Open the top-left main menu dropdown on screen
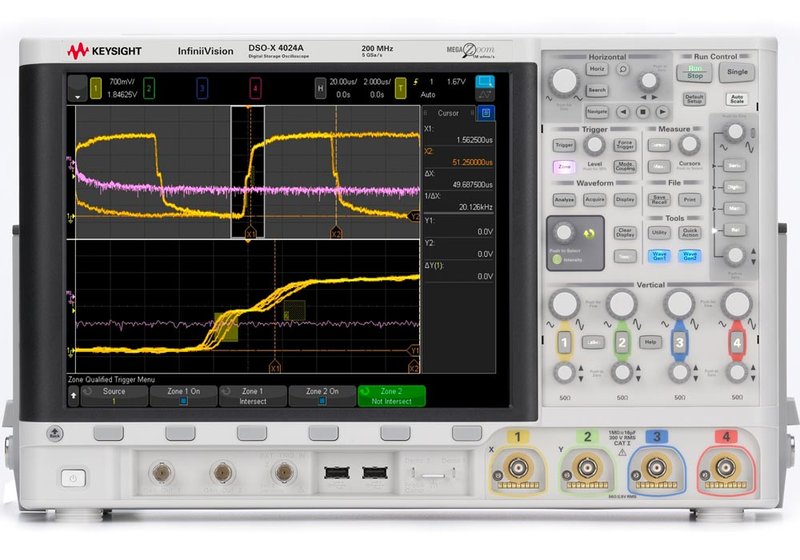The height and width of the screenshot is (560, 800). 78,88
